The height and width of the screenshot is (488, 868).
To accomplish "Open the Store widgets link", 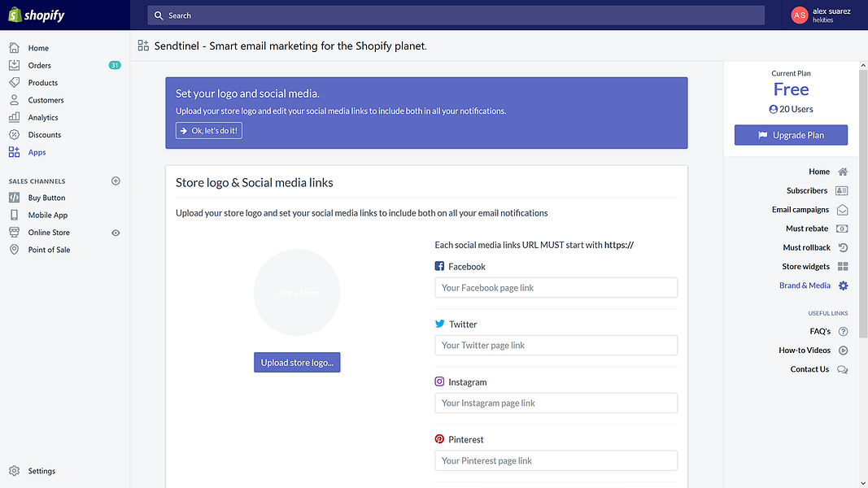I will coord(805,267).
